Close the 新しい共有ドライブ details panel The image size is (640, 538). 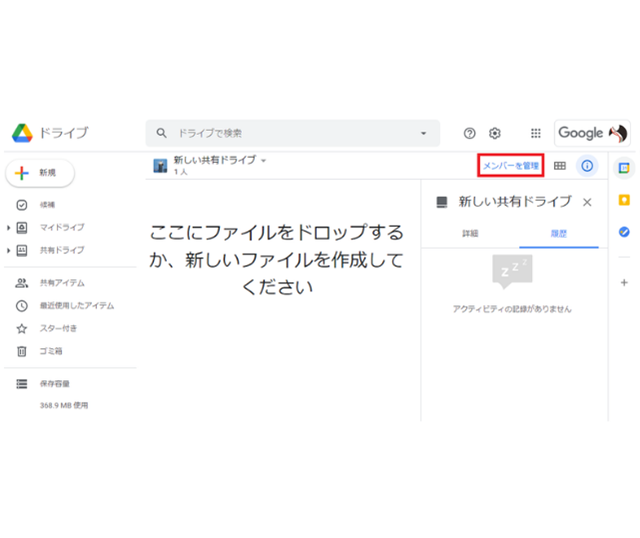tap(587, 202)
